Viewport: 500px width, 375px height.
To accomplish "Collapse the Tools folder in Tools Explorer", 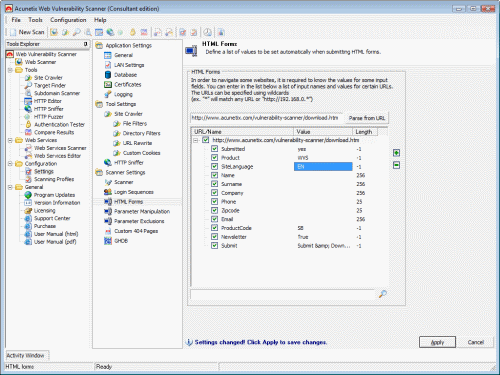I will tap(10, 70).
